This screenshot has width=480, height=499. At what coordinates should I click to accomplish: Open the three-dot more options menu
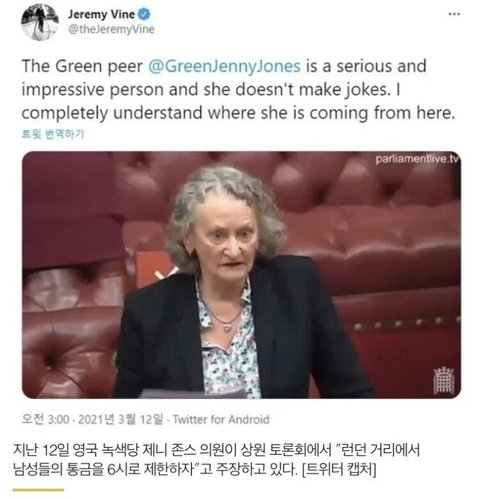(x=454, y=14)
